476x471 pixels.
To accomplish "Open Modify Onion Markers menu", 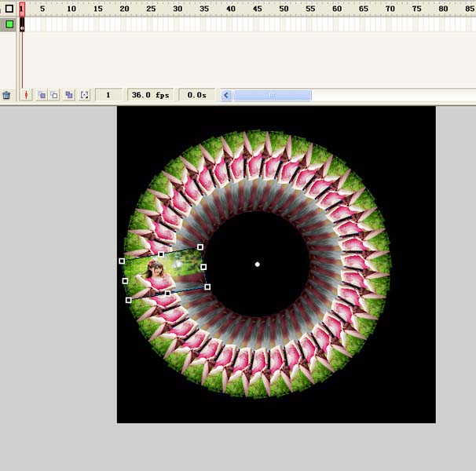I will coord(84,95).
